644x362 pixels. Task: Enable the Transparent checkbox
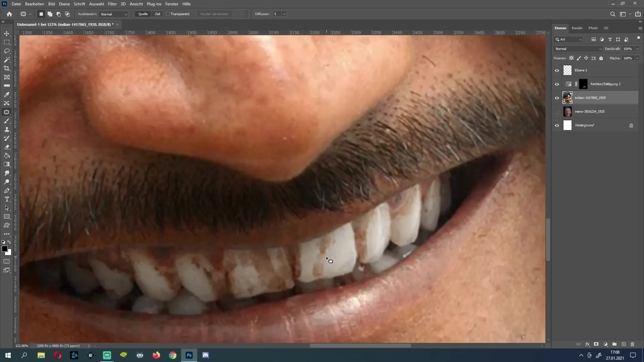(x=167, y=14)
